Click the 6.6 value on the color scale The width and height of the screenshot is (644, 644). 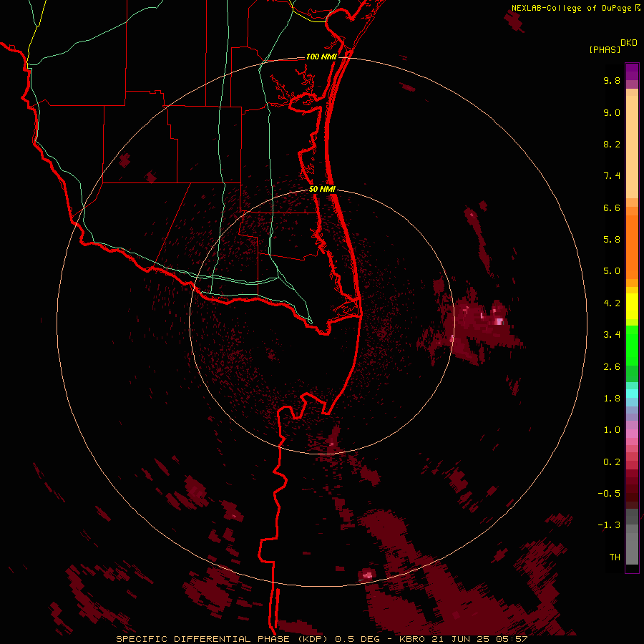[612, 208]
